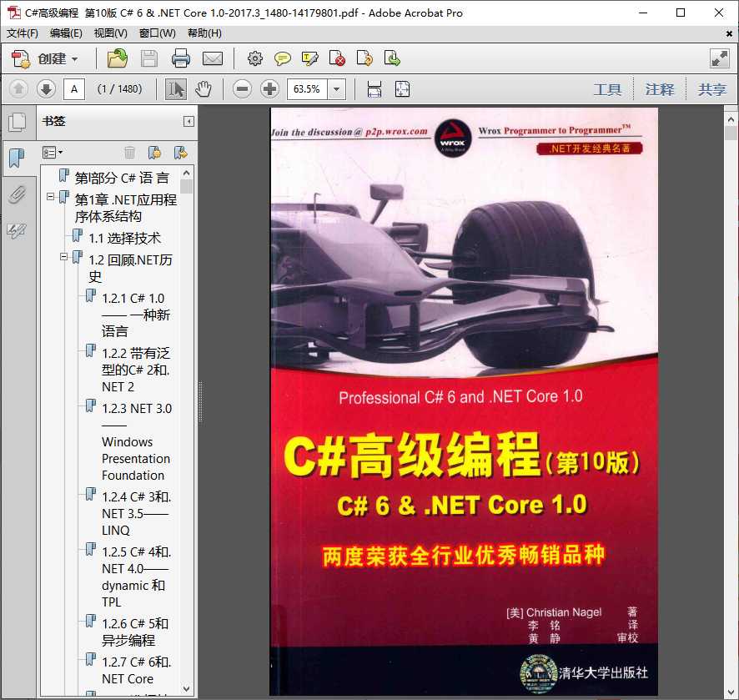Click the Open file folder icon
Screen dimensions: 739x700
coord(118,59)
